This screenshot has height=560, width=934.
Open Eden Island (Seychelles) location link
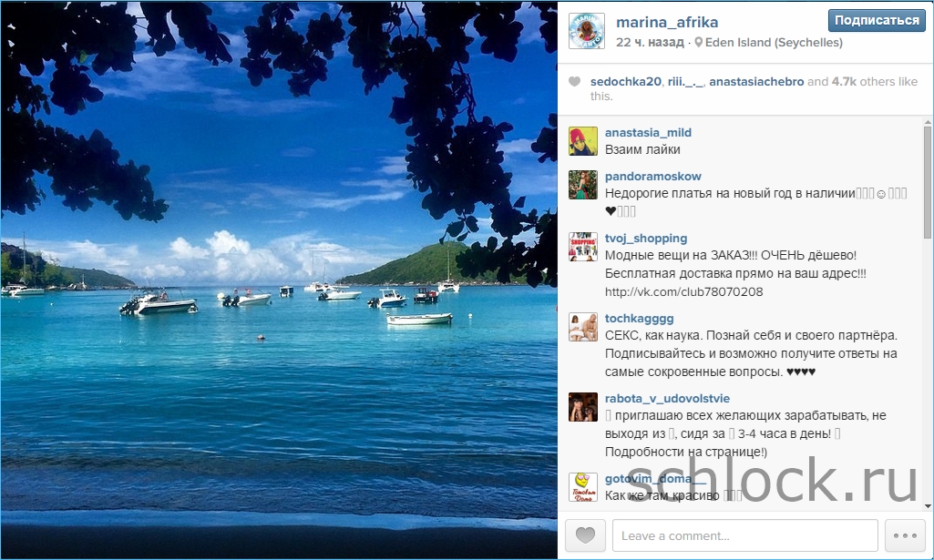774,42
